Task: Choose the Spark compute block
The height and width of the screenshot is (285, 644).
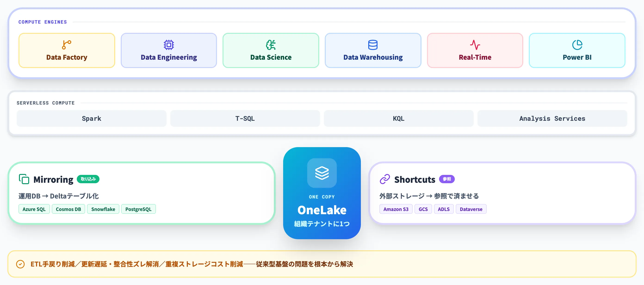Action: 92,118
